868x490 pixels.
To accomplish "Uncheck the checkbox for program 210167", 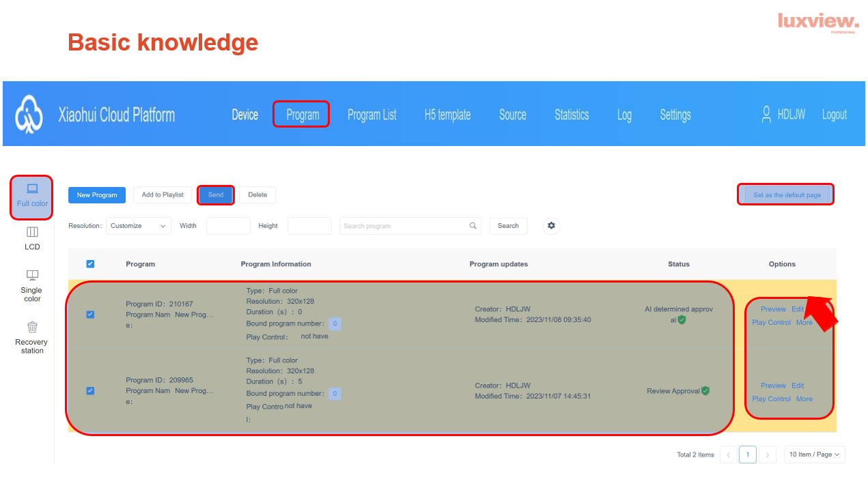I will pyautogui.click(x=90, y=315).
